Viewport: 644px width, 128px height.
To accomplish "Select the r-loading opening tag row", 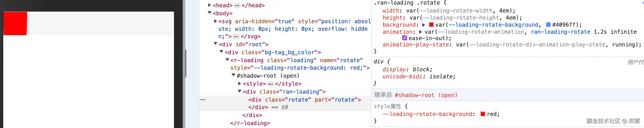I will tap(300, 64).
